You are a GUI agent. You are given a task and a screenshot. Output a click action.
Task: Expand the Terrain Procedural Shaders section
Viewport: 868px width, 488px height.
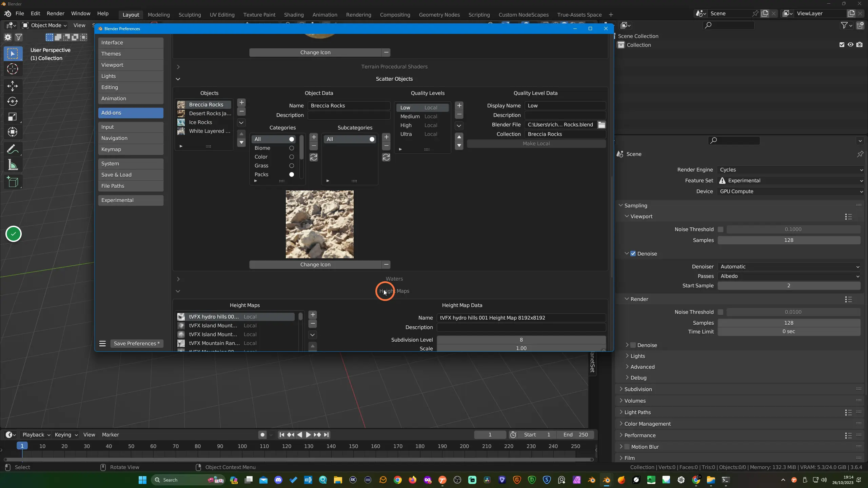tap(178, 67)
